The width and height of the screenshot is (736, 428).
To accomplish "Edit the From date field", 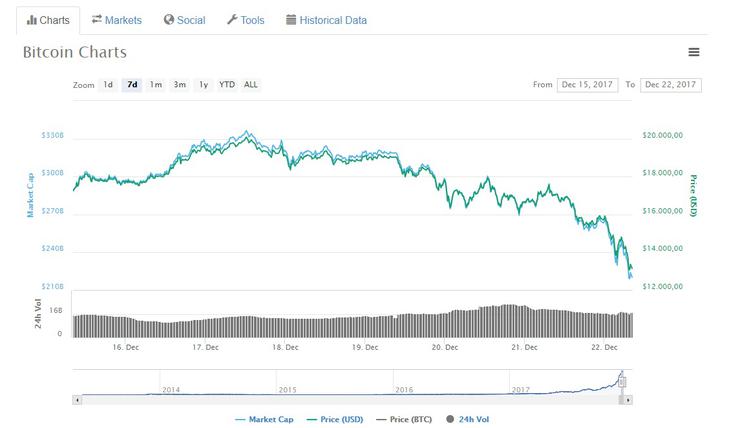I will coord(587,85).
